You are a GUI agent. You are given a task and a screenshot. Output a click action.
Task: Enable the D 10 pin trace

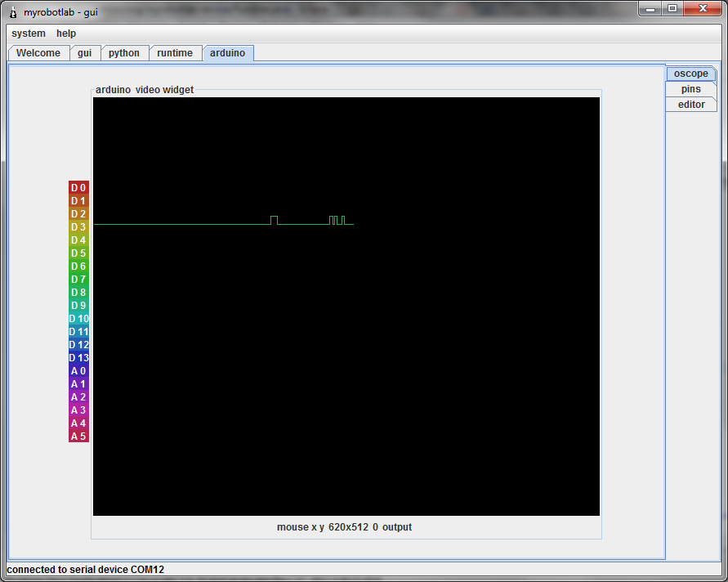click(x=78, y=319)
